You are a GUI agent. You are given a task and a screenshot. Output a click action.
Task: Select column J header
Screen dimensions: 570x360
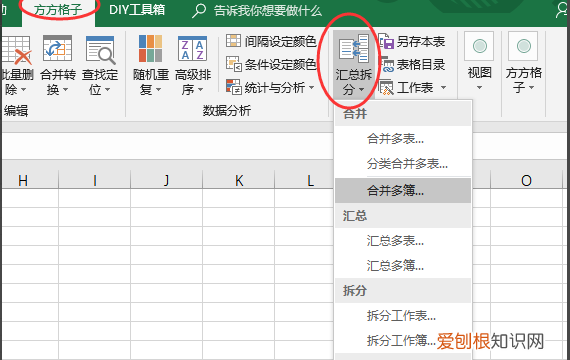coord(166,180)
